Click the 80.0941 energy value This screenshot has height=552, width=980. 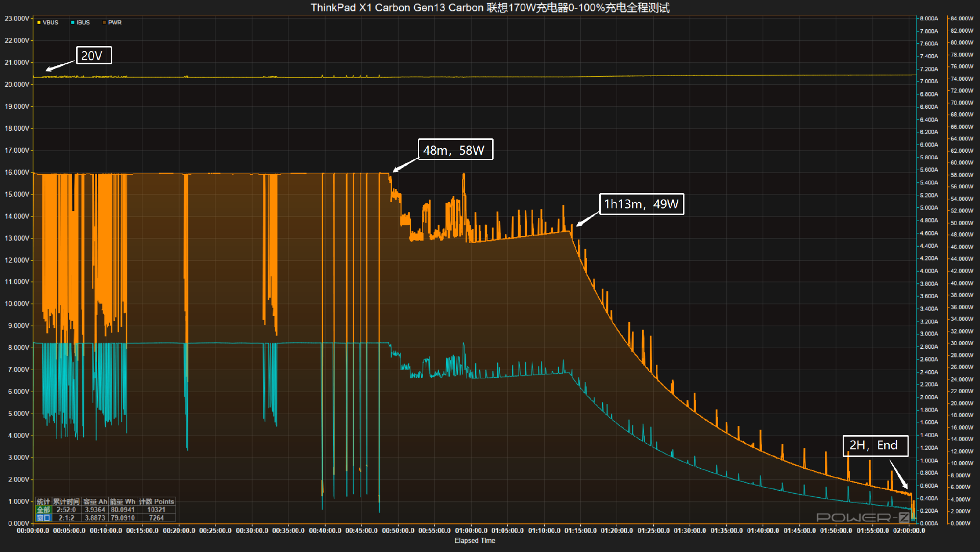pos(122,510)
